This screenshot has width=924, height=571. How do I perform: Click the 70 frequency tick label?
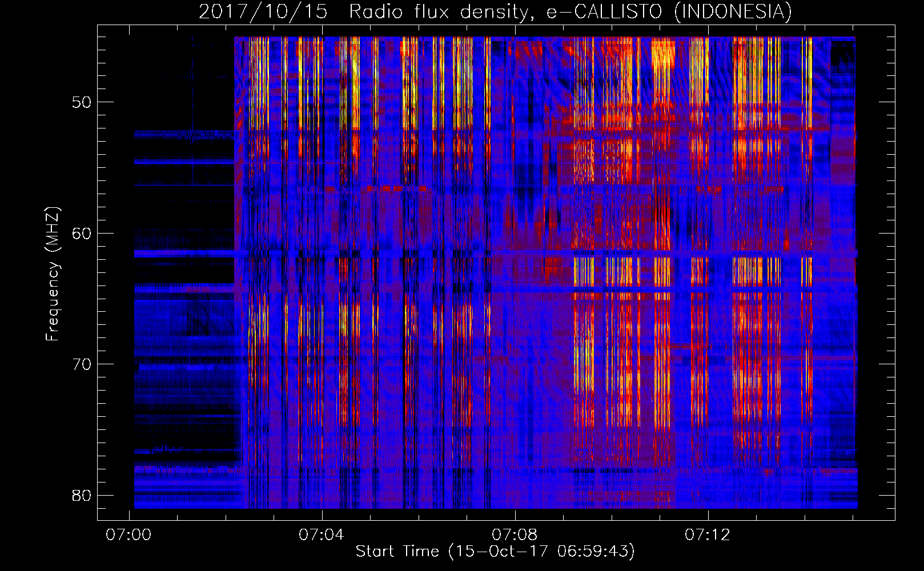(82, 364)
